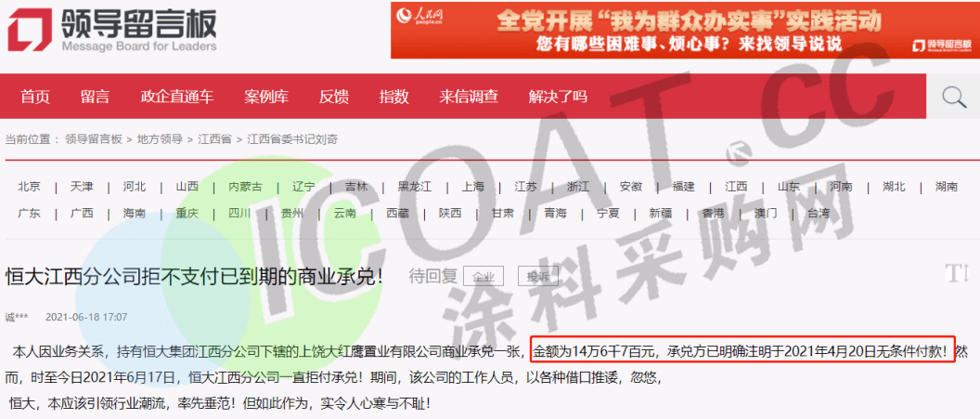Screen dimensions: 980x419
Task: Click the search magnifier icon
Action: (x=953, y=97)
